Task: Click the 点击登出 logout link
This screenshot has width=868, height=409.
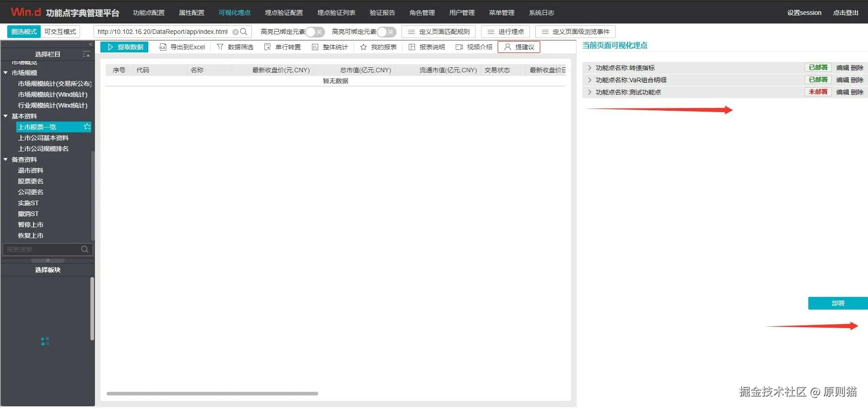Action: pos(845,12)
